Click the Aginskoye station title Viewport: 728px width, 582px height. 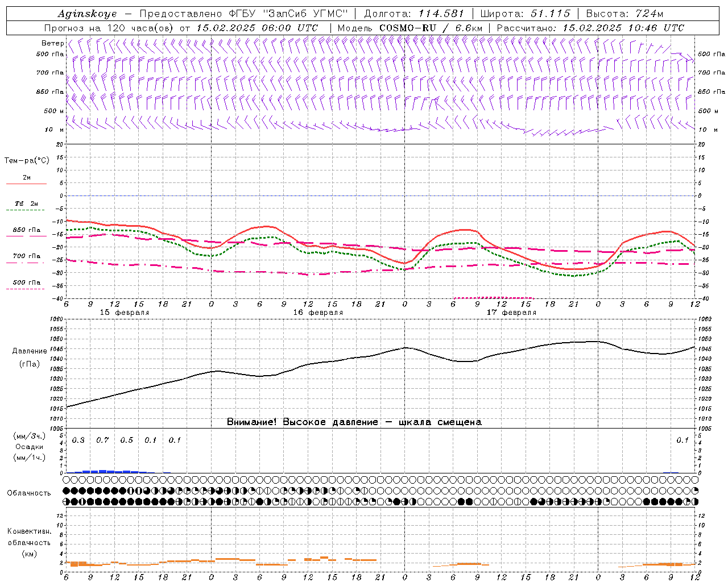point(87,14)
